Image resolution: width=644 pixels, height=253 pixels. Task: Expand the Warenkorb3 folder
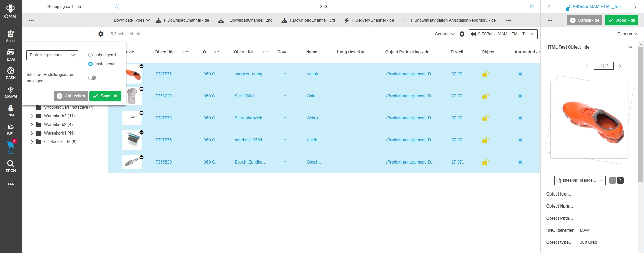coord(32,116)
